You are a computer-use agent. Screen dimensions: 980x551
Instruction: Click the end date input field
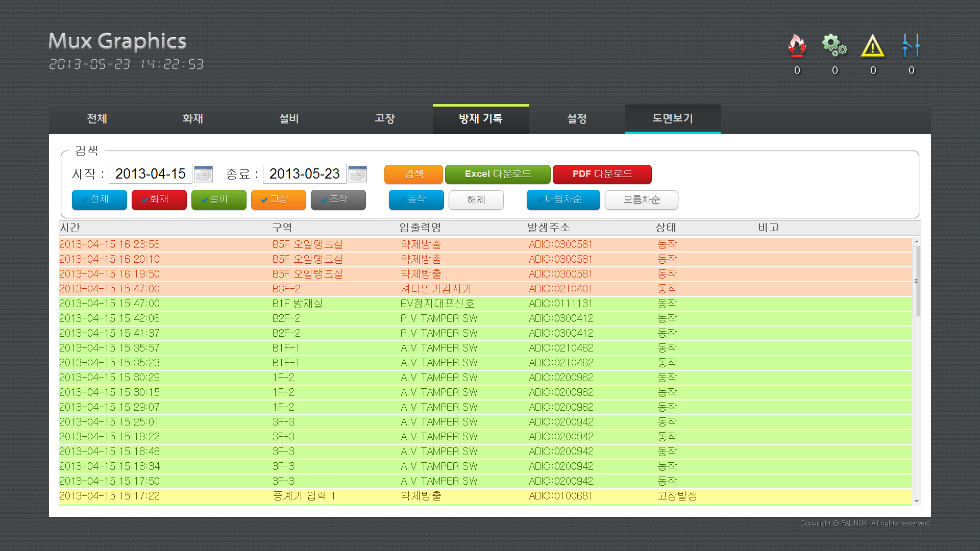[x=305, y=174]
